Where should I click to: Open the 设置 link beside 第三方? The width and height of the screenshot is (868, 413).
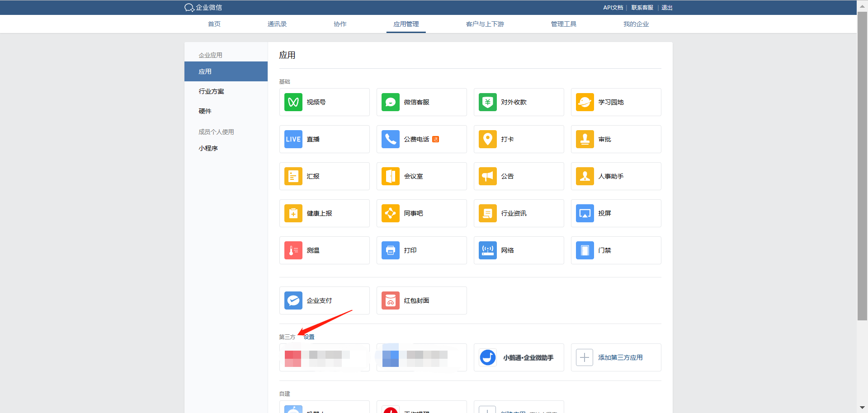(309, 337)
